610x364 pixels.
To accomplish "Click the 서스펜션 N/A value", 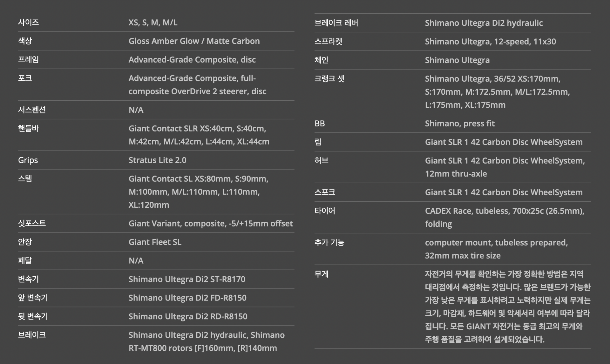I will [136, 110].
